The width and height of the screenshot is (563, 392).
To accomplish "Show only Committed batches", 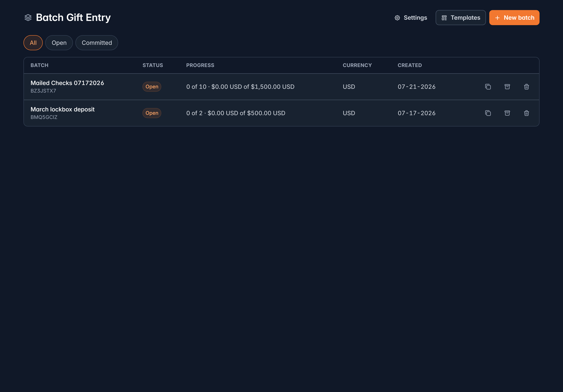I will 97,43.
